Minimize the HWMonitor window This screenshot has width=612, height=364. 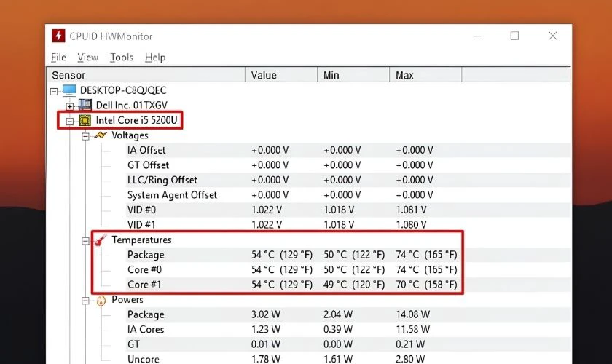[477, 36]
